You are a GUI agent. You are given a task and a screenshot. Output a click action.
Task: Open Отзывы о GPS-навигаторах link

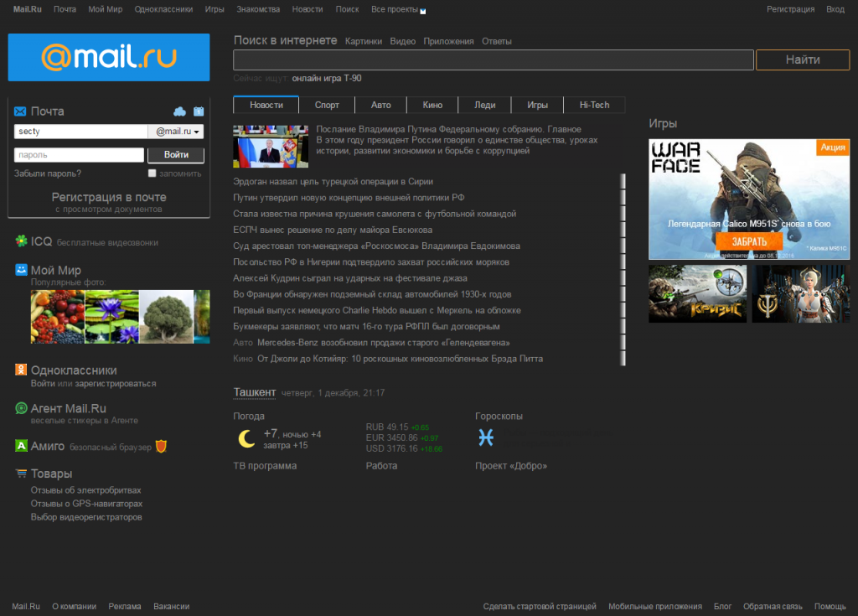(x=86, y=504)
